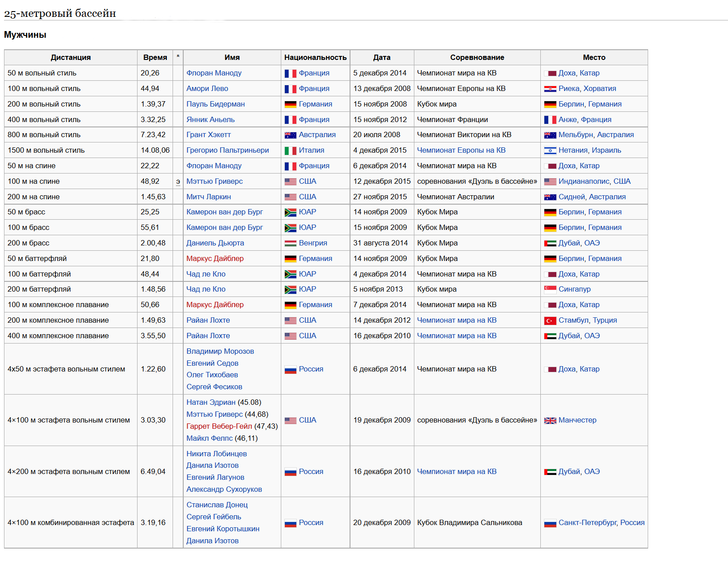Click South Africa flag in 200 м баттерфляй row
Image resolution: width=728 pixels, height=561 pixels.
290,290
